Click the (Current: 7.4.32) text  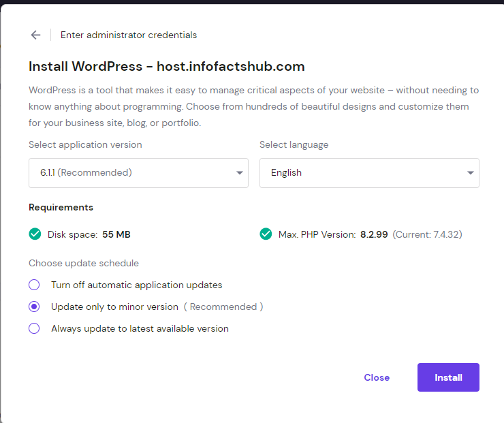(x=427, y=234)
